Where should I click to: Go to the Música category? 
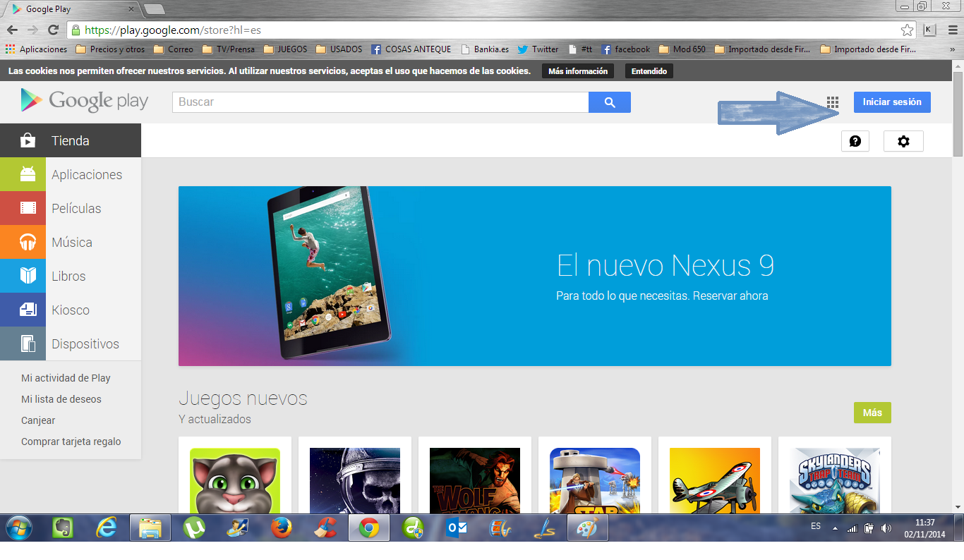click(x=71, y=243)
